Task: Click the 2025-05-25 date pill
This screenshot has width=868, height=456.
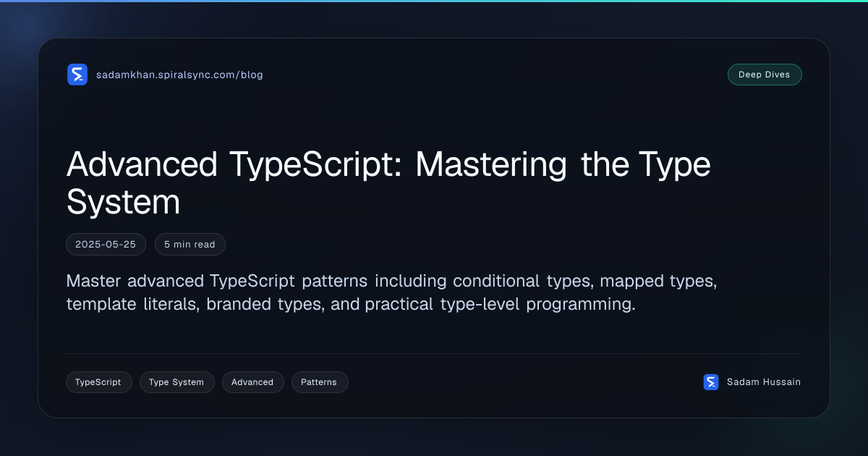Action: click(106, 245)
